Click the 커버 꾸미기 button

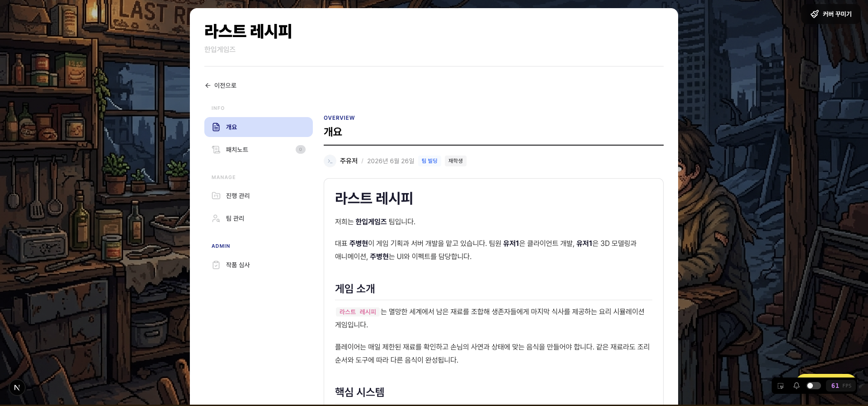click(x=831, y=14)
